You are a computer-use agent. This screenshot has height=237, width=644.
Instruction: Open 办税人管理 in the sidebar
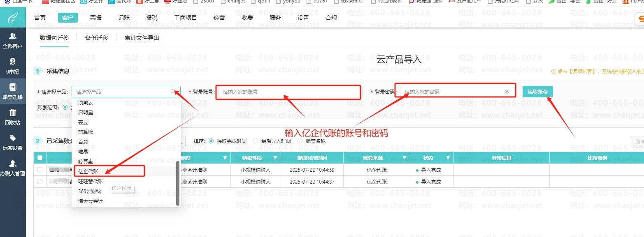13,168
